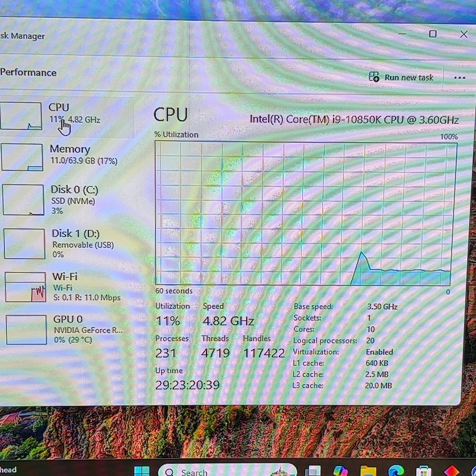Click the L3 cache 20.0 MB value
Viewport: 476px width, 476px height.
coord(378,386)
